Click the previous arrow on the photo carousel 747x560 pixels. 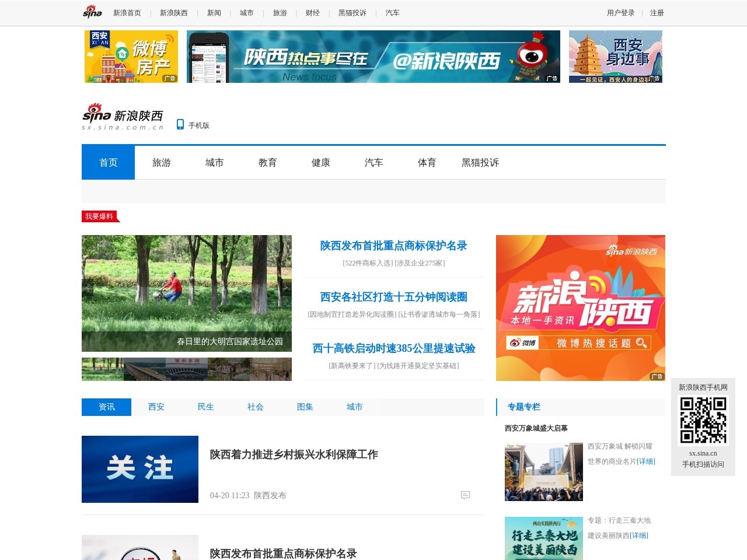point(88,287)
